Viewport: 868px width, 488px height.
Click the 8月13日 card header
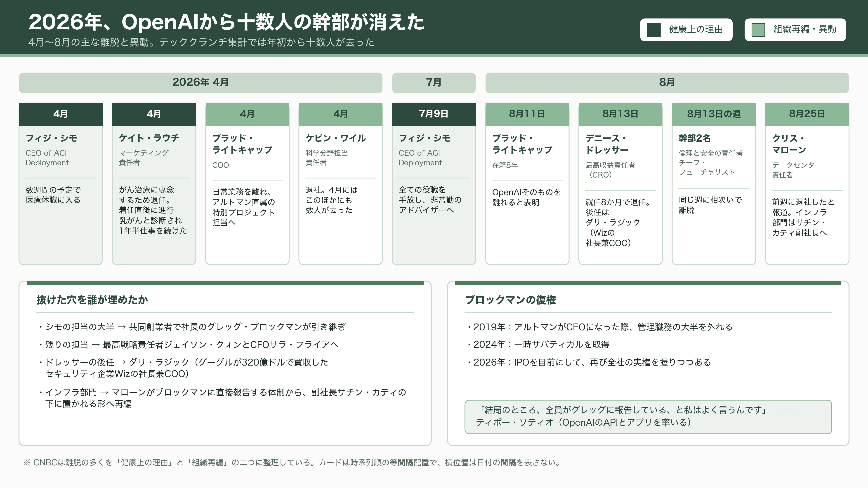click(620, 114)
